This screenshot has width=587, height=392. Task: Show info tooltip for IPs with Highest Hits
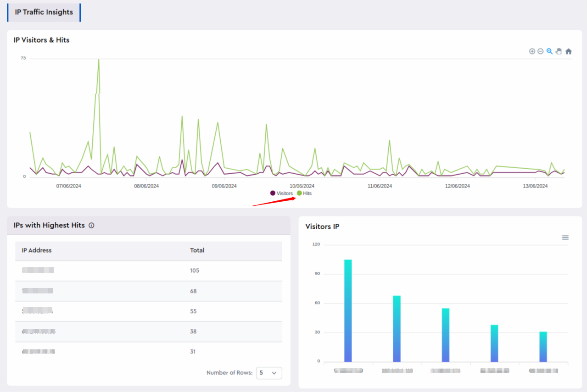[x=91, y=226]
